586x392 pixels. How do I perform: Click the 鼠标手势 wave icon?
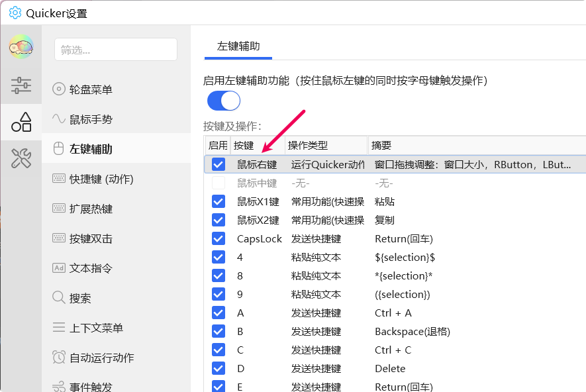(x=59, y=119)
